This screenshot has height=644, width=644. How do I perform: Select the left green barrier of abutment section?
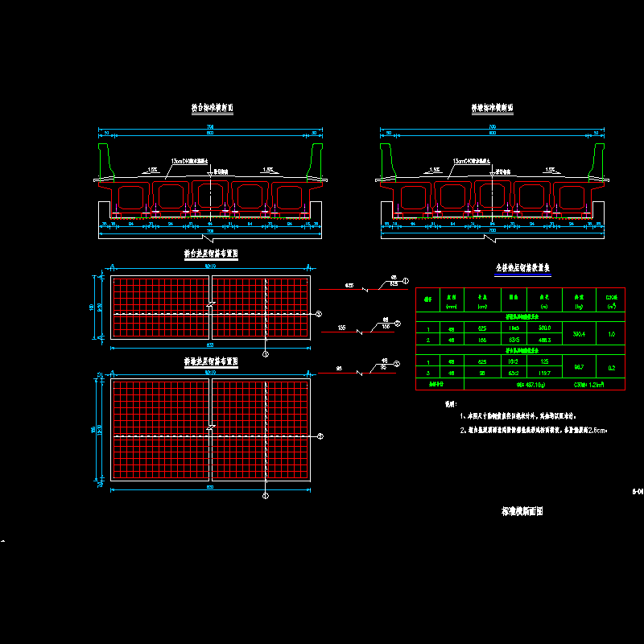pos(105,159)
